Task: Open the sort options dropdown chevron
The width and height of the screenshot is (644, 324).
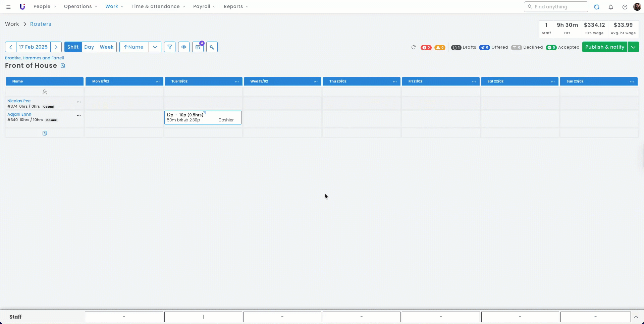Action: coord(155,47)
